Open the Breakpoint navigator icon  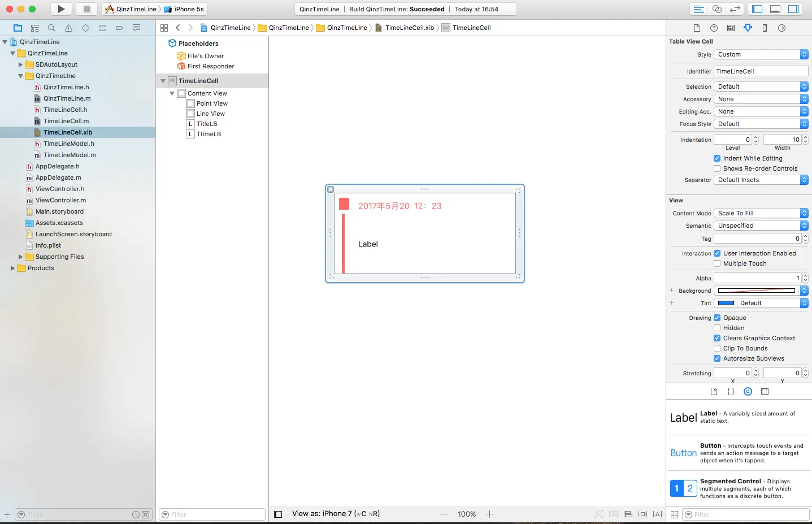click(x=119, y=28)
